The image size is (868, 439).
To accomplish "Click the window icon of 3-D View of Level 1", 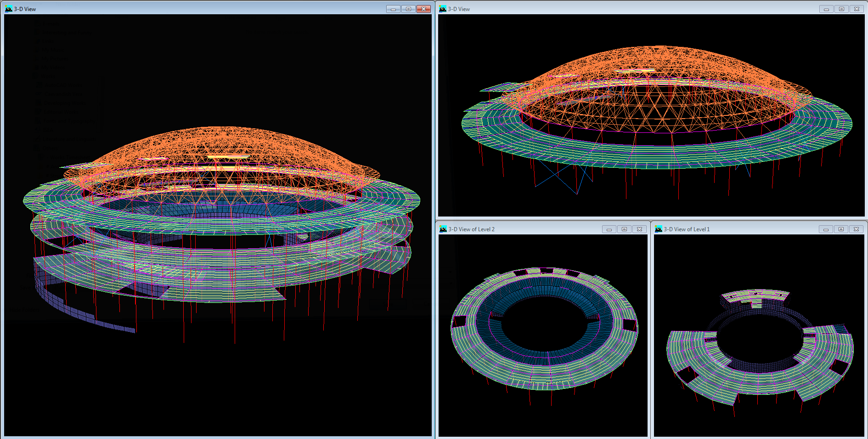I will click(x=658, y=229).
